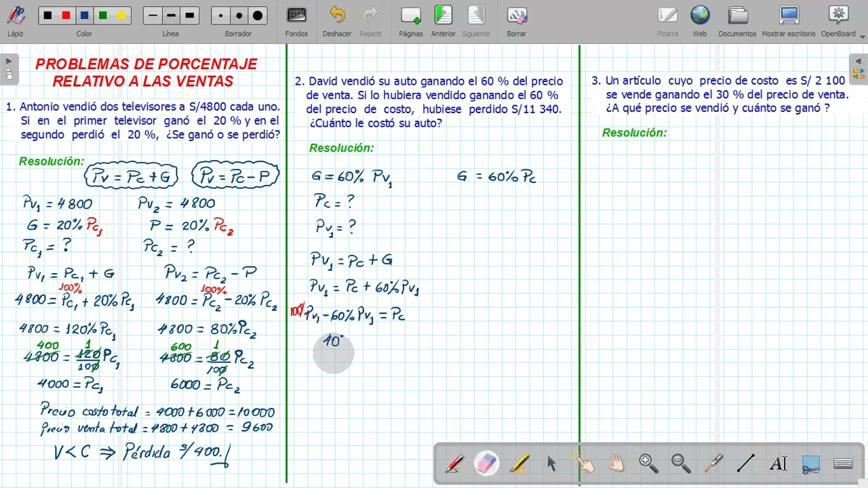The height and width of the screenshot is (488, 868).
Task: Click the 'Resolución:' label under problem 3
Action: 635,133
